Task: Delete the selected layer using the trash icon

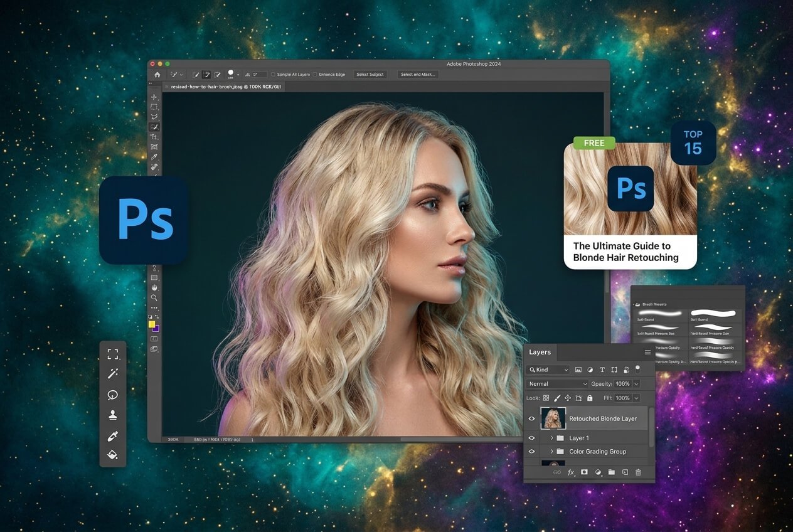Action: (x=638, y=473)
